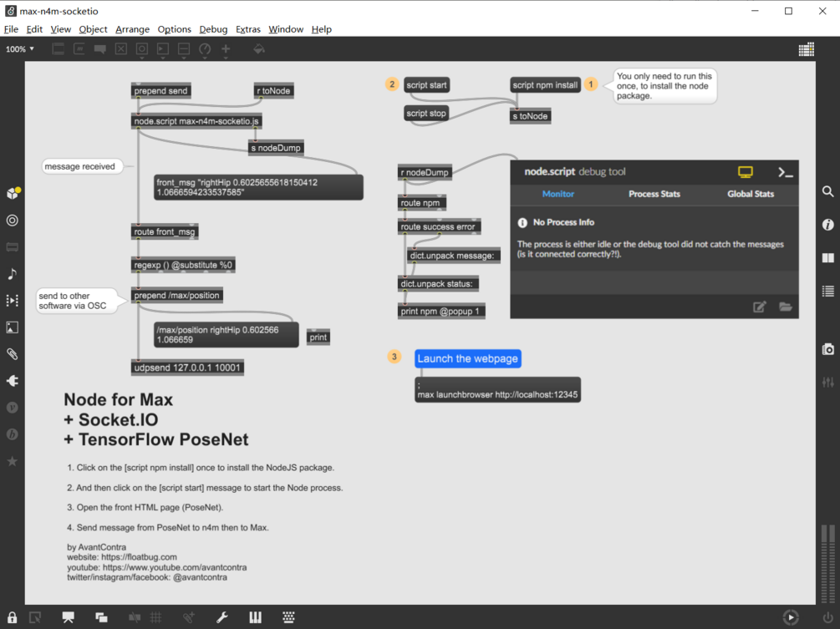The width and height of the screenshot is (840, 629).
Task: Click the 'print' object box
Action: pyautogui.click(x=318, y=337)
